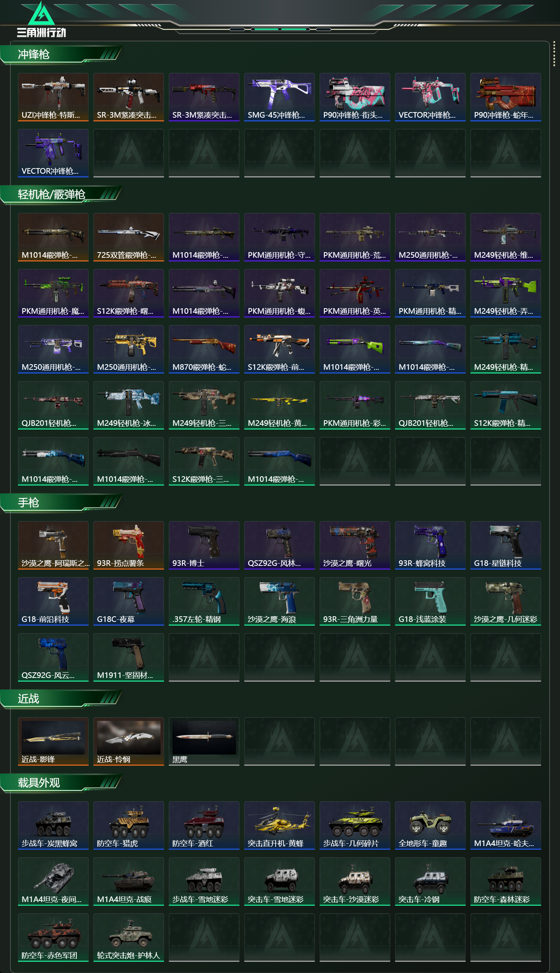Select the P90冲锋枪-蛇年 red skin
560x973 pixels.
[505, 97]
